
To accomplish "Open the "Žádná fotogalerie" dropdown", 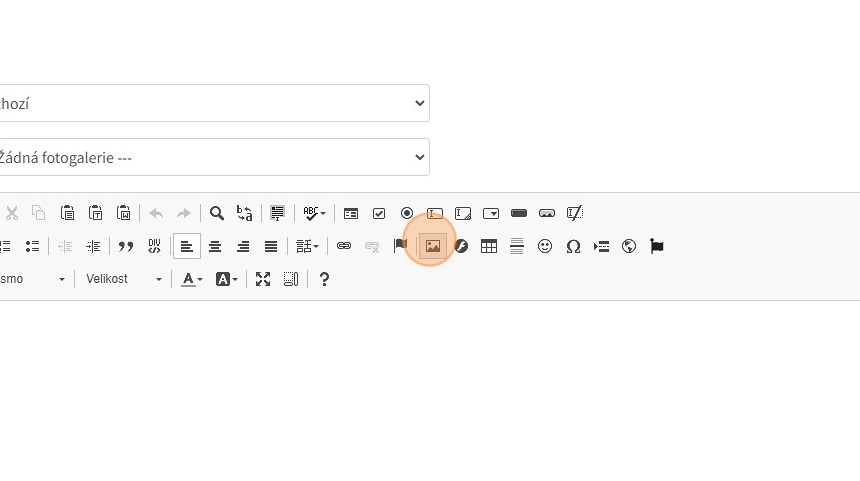I will [210, 157].
